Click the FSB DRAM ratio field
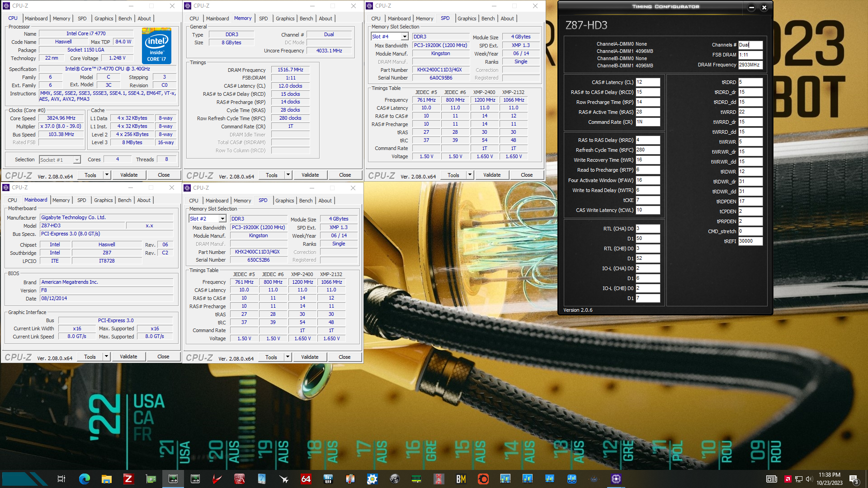Image resolution: width=868 pixels, height=488 pixels. (750, 55)
